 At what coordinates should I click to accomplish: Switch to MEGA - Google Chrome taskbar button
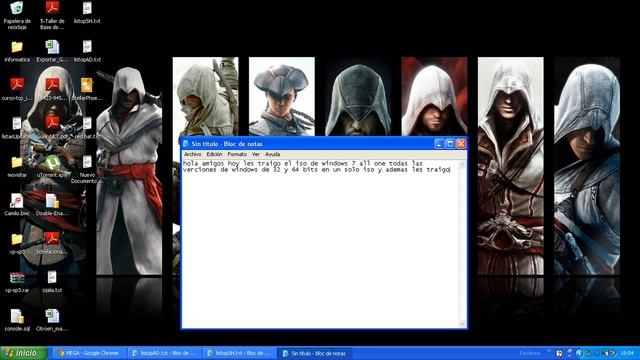tap(88, 353)
